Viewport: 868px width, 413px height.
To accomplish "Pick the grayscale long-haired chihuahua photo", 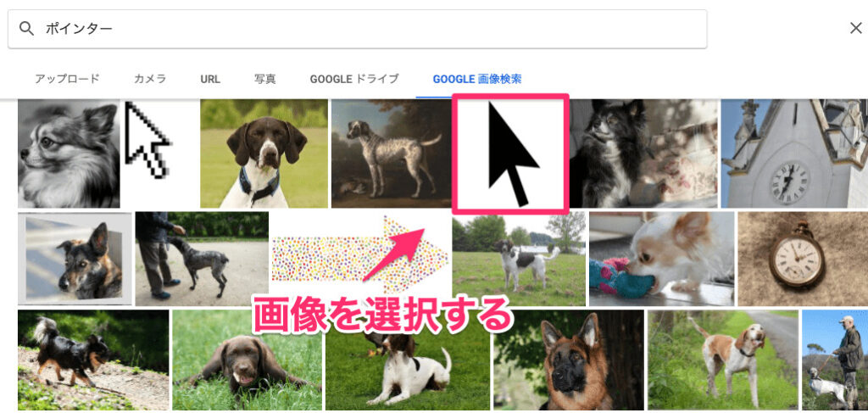I will [x=69, y=153].
